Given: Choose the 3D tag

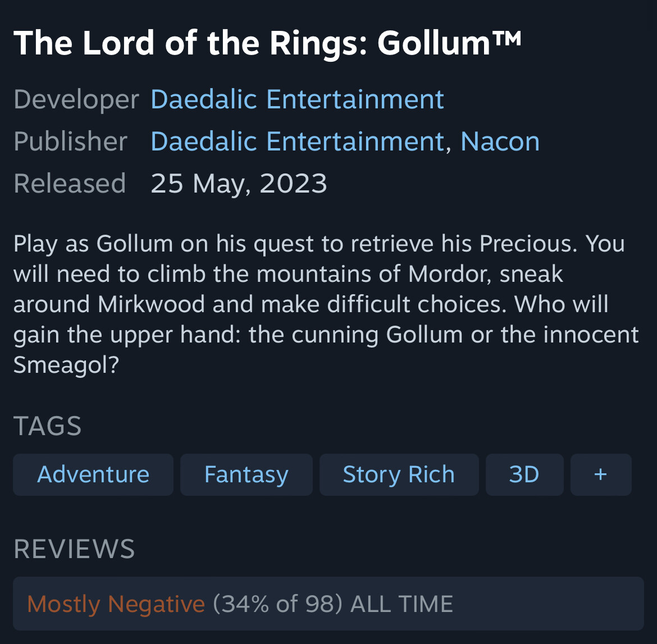Looking at the screenshot, I should click(x=524, y=474).
